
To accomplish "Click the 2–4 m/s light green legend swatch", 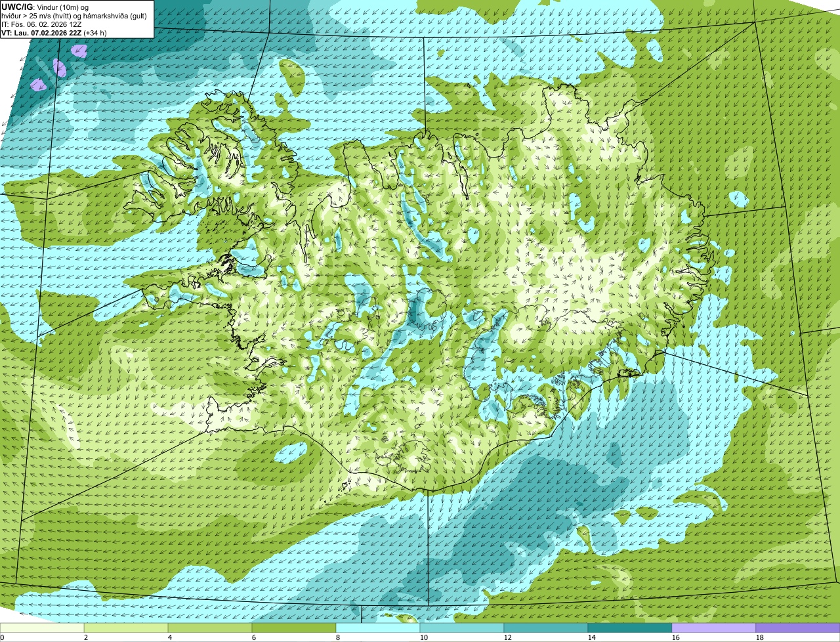I will (127, 628).
